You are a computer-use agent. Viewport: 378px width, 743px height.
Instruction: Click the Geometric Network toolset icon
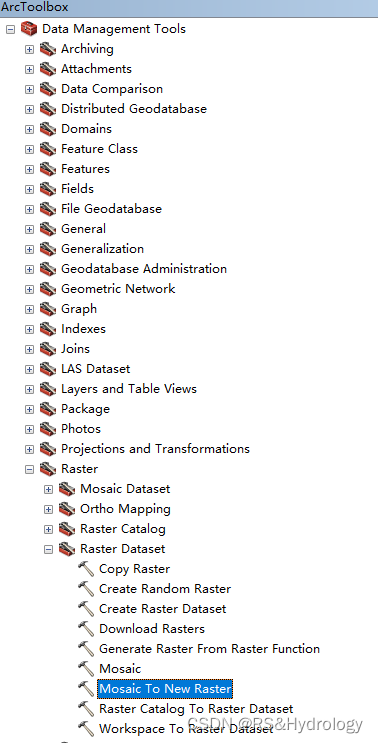[48, 289]
